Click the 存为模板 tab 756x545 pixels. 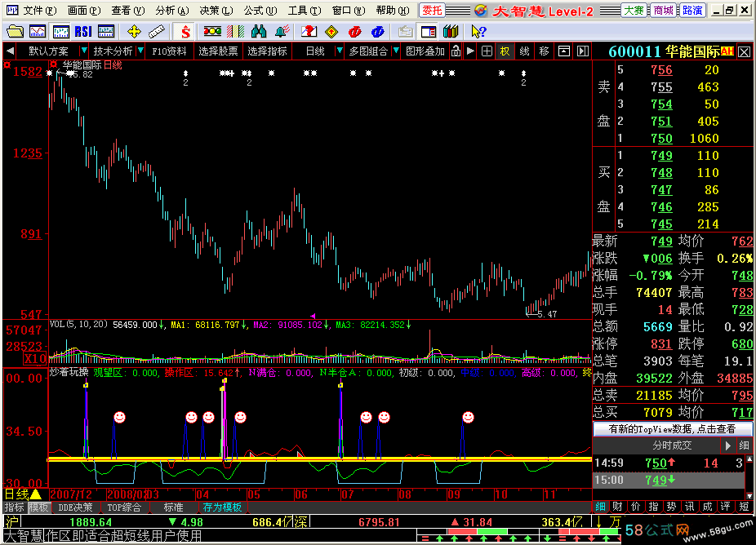point(222,507)
